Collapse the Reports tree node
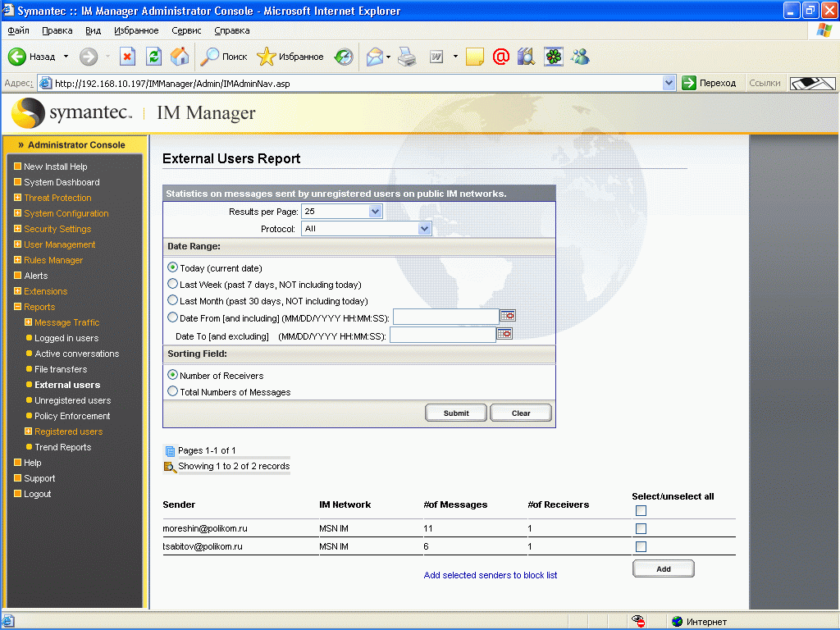This screenshot has height=630, width=840. [x=18, y=307]
